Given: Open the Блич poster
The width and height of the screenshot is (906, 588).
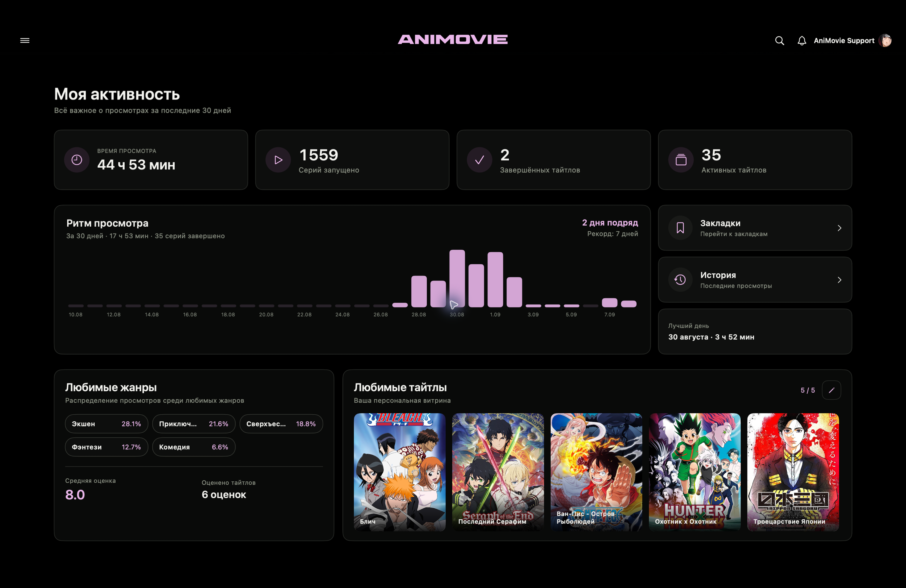Looking at the screenshot, I should [400, 472].
